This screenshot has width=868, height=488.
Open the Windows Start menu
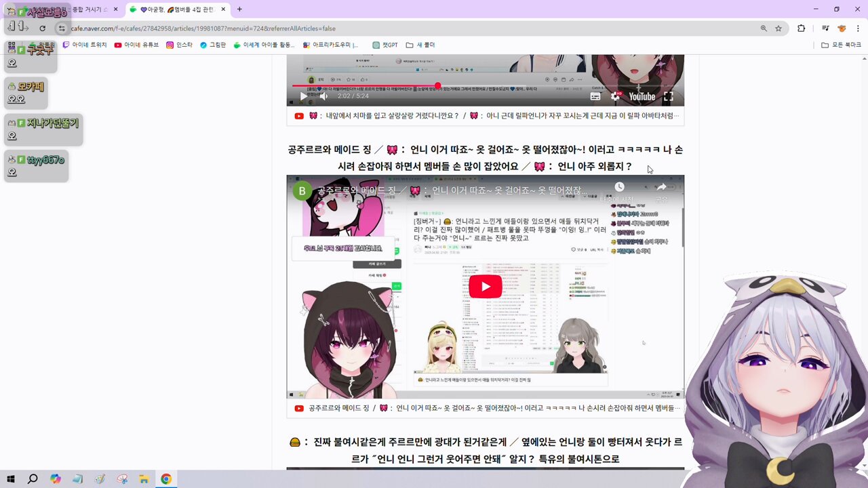pos(11,479)
